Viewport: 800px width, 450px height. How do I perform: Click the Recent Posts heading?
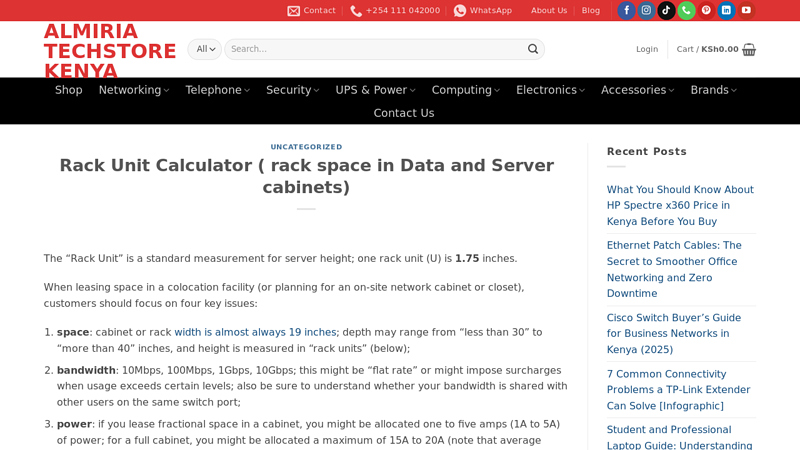coord(646,152)
